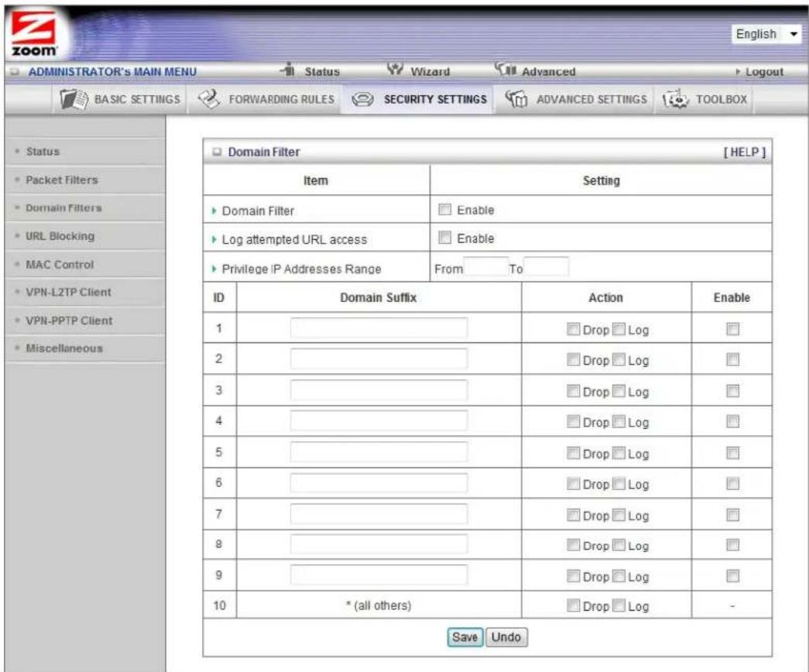Viewport: 809px width, 672px height.
Task: Open the HELP link
Action: point(745,153)
